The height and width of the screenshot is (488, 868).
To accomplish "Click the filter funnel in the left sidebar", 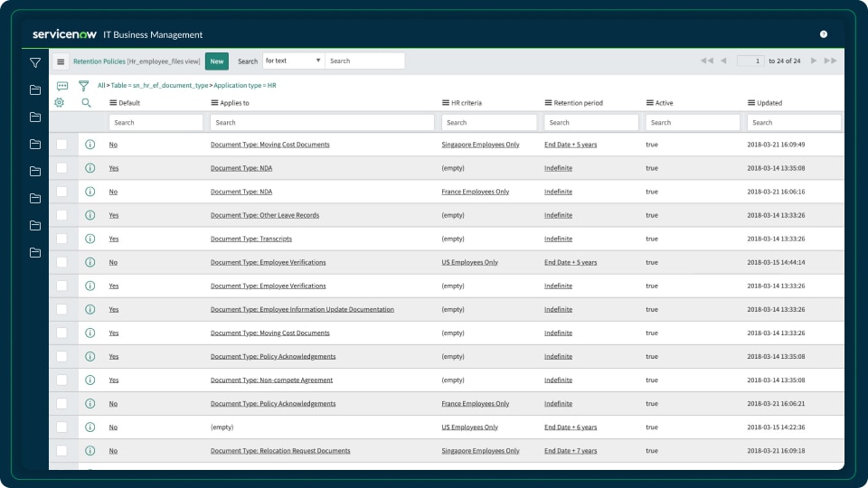I will tap(35, 62).
